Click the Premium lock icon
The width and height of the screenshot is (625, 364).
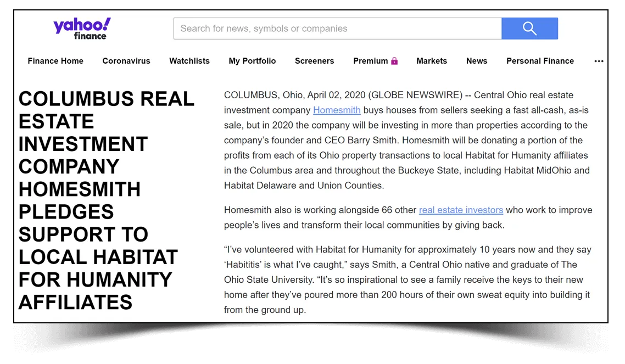coord(394,61)
